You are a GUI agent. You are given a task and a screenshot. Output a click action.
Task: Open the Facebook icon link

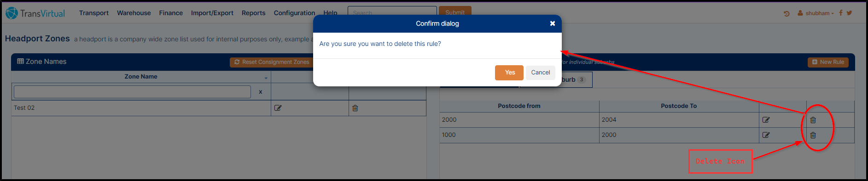point(840,13)
